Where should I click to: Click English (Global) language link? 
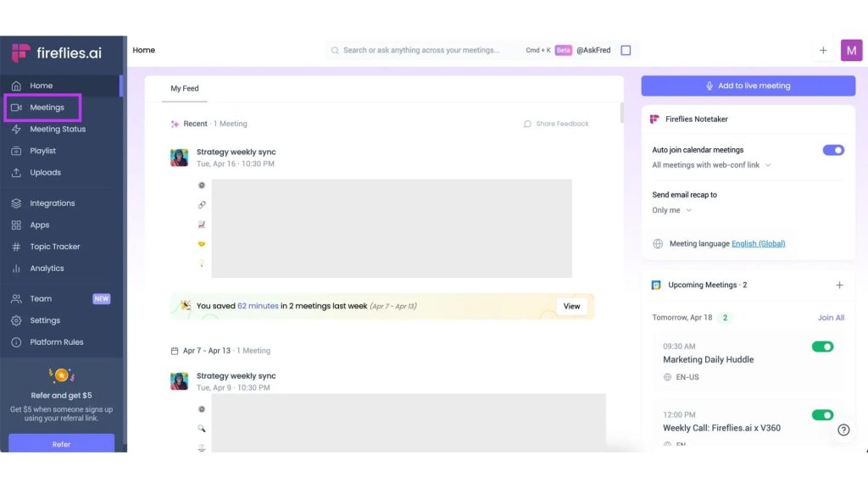click(759, 243)
